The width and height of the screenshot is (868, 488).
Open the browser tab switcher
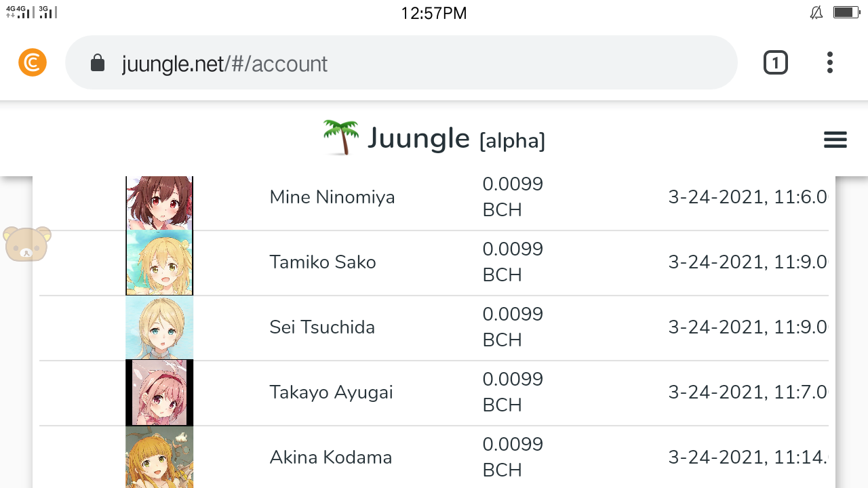coord(775,62)
